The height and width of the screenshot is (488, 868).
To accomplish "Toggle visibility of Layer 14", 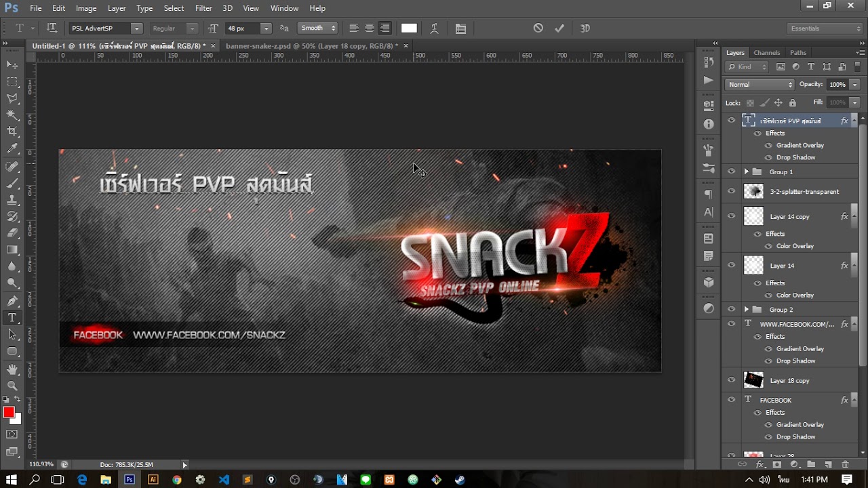I will [731, 266].
